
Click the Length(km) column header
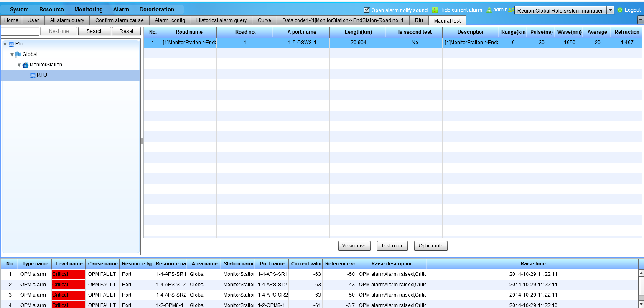tap(358, 32)
